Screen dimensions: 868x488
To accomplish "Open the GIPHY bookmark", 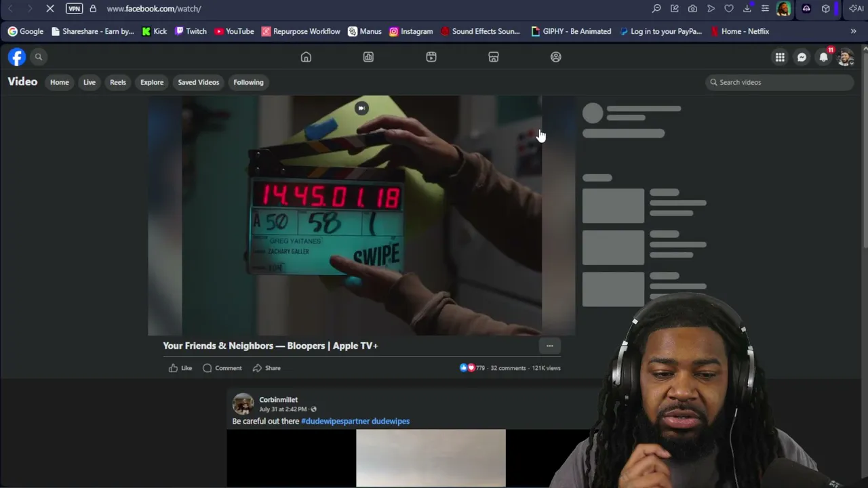I will pos(571,31).
